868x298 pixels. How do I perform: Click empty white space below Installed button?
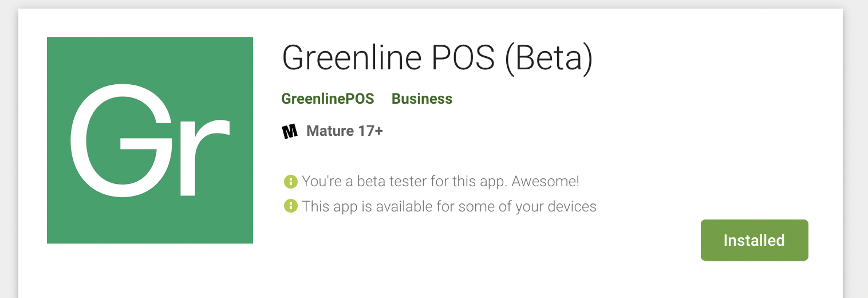754,281
